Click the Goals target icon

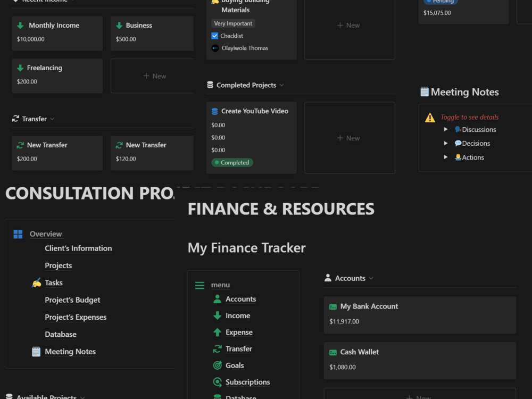point(218,365)
